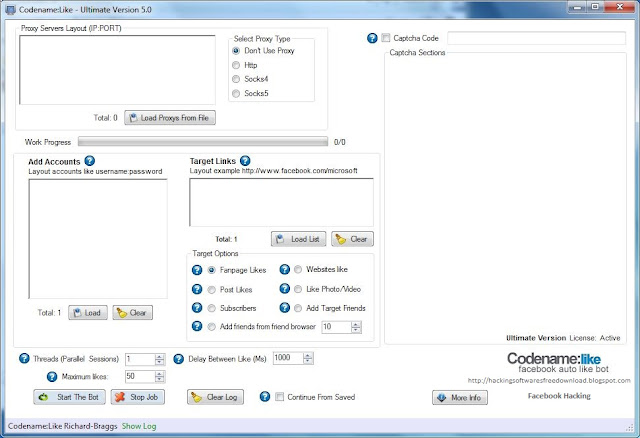Clear the accounts list
This screenshot has height=438, width=640.
click(133, 313)
